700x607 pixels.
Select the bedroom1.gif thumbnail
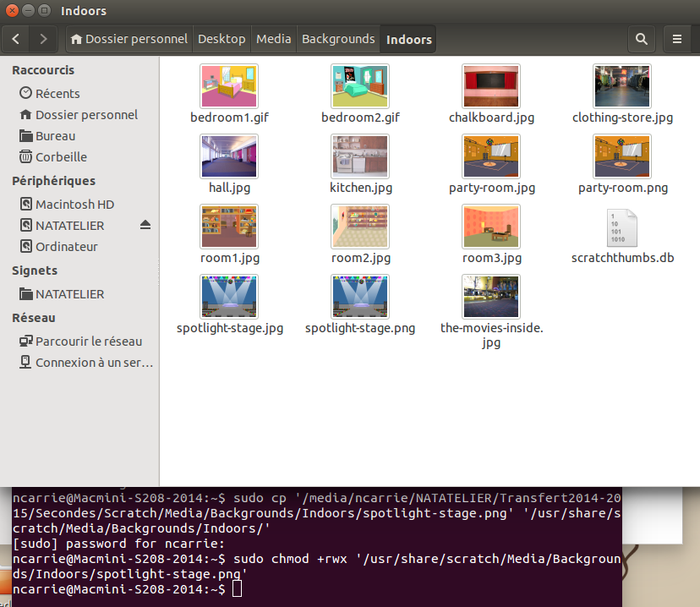[x=229, y=85]
